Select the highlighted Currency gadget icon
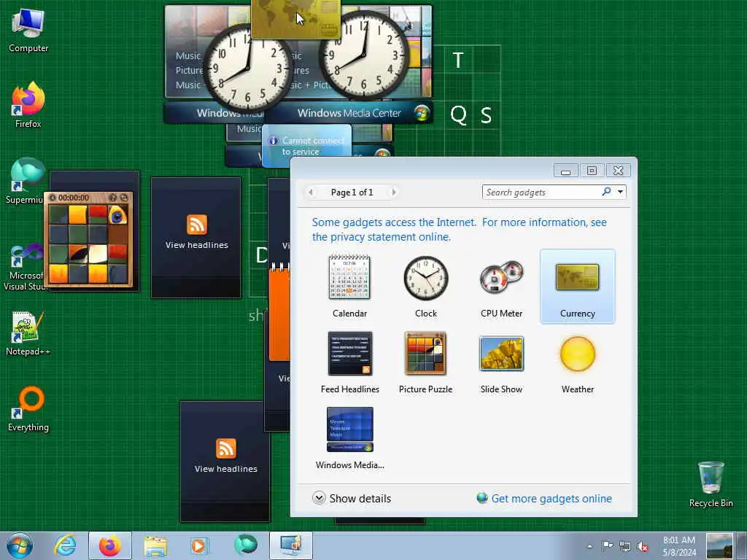Image resolution: width=747 pixels, height=560 pixels. pyautogui.click(x=578, y=277)
